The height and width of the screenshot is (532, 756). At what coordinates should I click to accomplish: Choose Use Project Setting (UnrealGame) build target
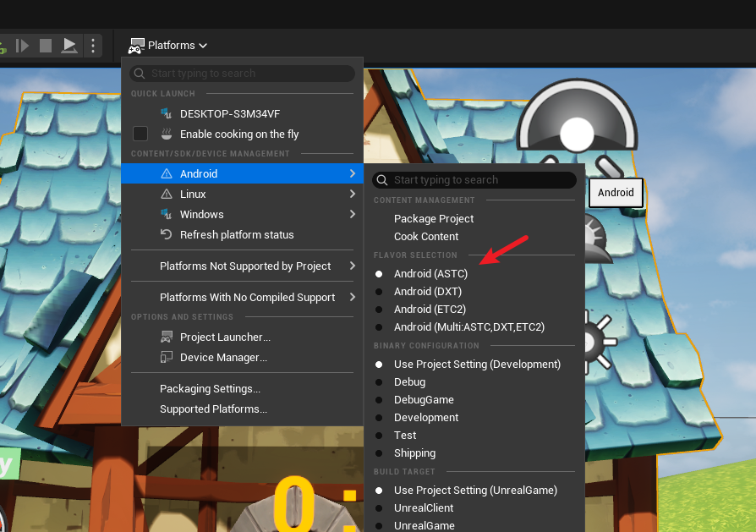(474, 490)
